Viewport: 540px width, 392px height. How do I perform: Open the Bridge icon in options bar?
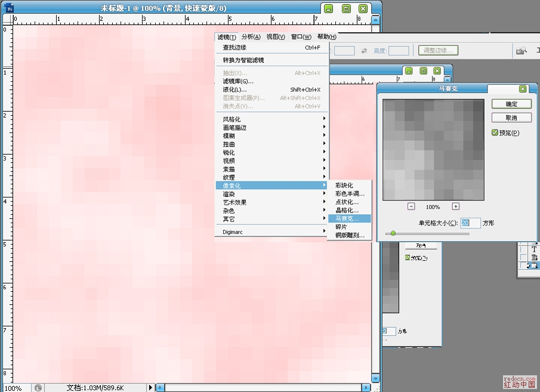coord(522,51)
